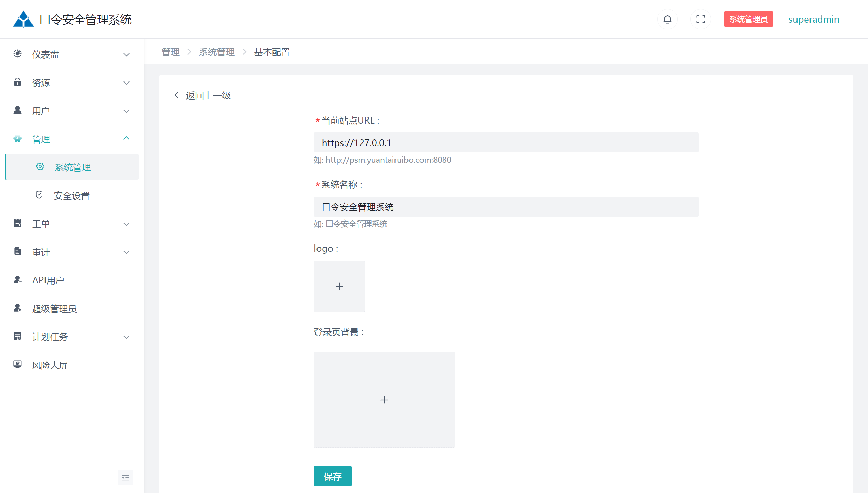Click the login background upload plus
Screen dimensions: 868x493
[384, 400]
